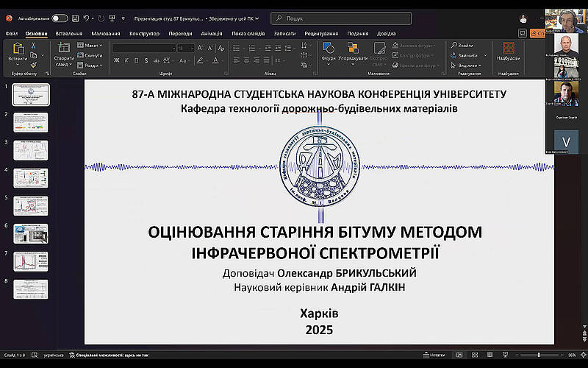Switch to the Малювання tab
The image size is (588, 368).
[106, 33]
